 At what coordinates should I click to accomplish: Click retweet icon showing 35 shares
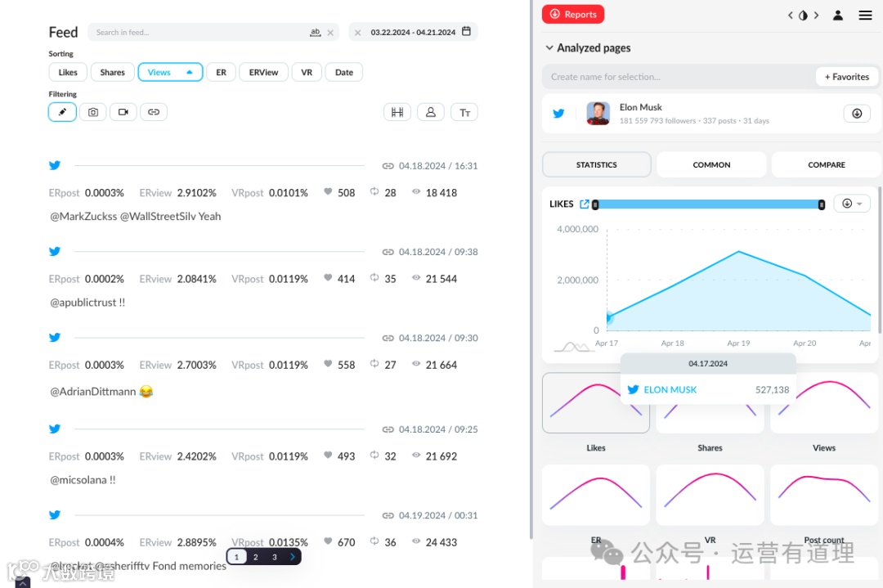click(x=374, y=277)
